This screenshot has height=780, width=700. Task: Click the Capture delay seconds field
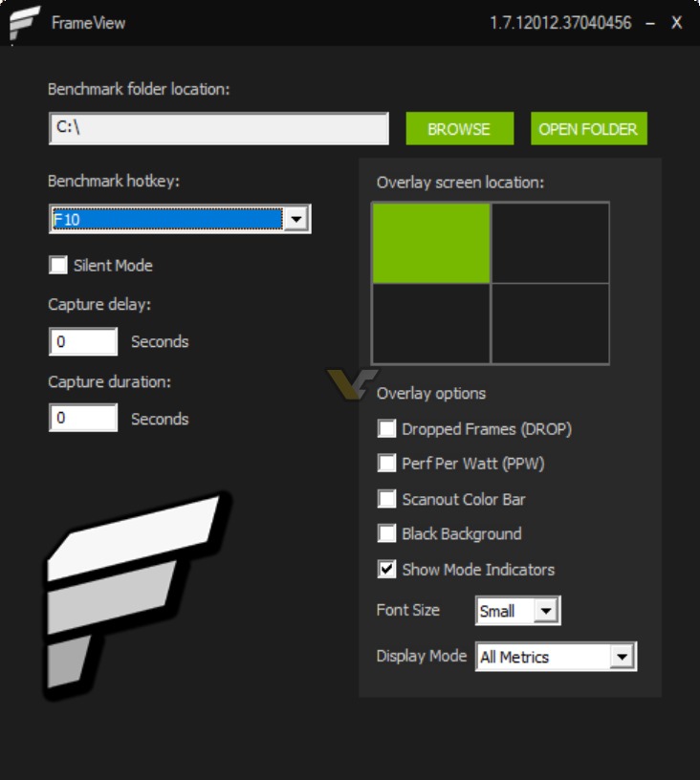[x=83, y=341]
